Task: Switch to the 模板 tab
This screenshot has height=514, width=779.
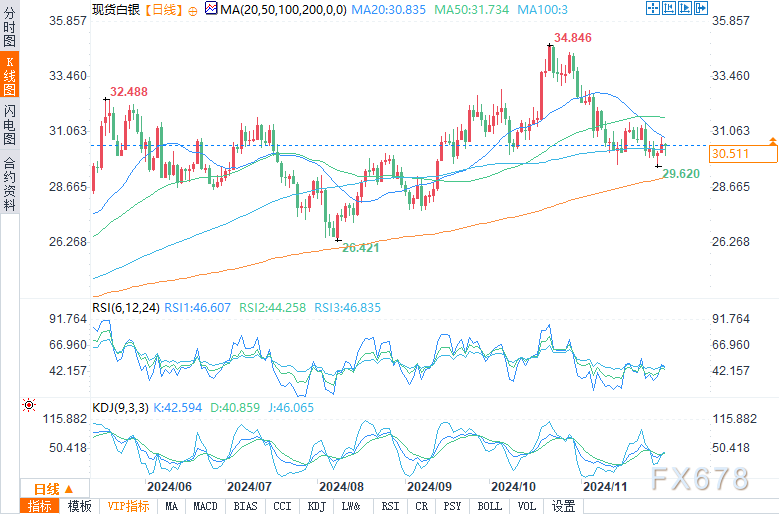Action: (x=79, y=507)
